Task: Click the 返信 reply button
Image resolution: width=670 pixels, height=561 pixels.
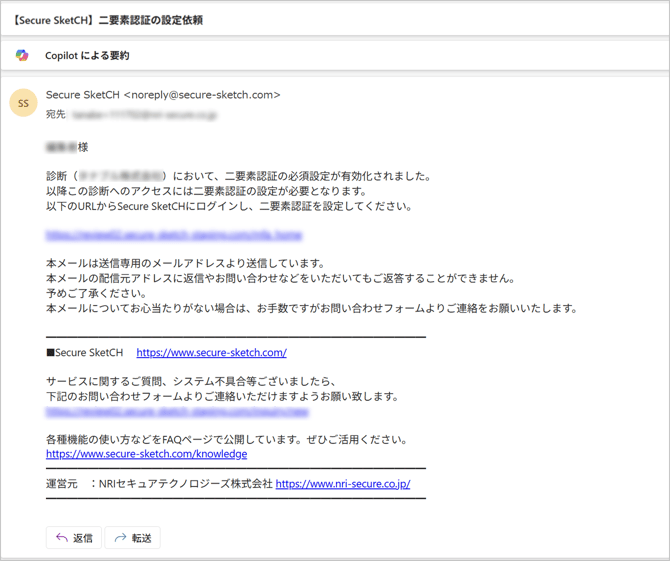Action: click(x=74, y=538)
